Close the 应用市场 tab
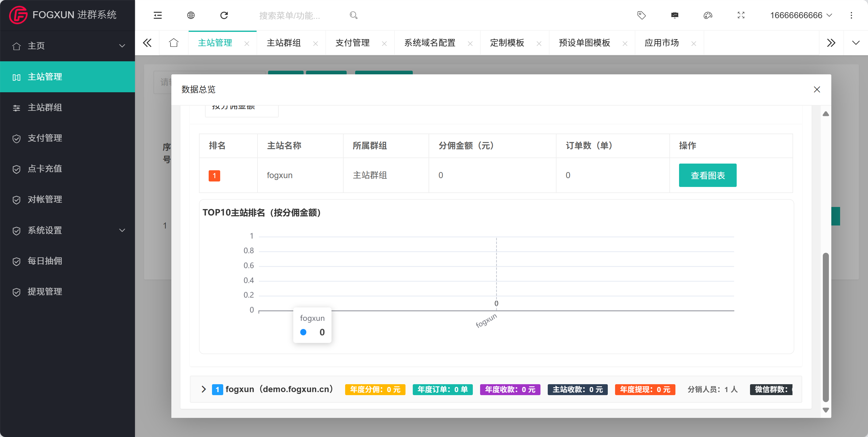The image size is (868, 437). (x=693, y=43)
